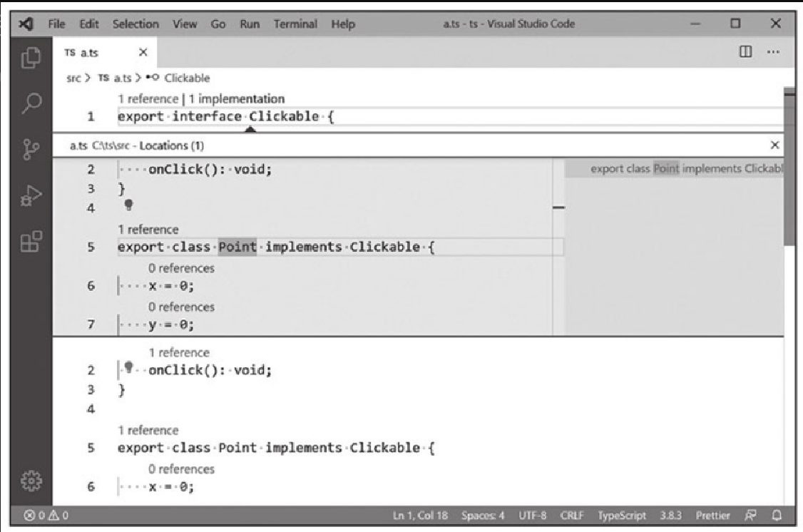This screenshot has width=803, height=532.
Task: Click the Split Editor Right icon
Action: (x=746, y=52)
